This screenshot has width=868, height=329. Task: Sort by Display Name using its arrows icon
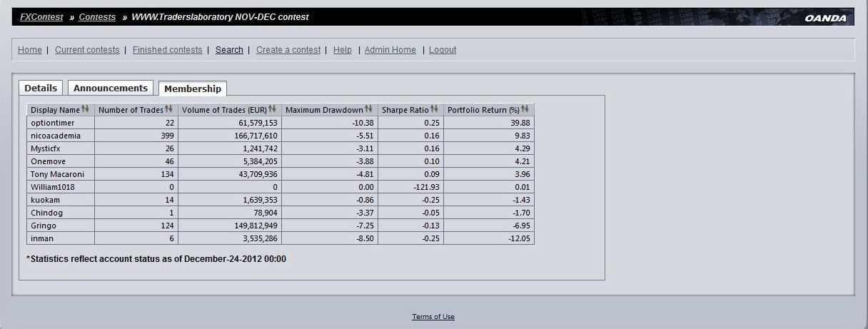click(86, 109)
